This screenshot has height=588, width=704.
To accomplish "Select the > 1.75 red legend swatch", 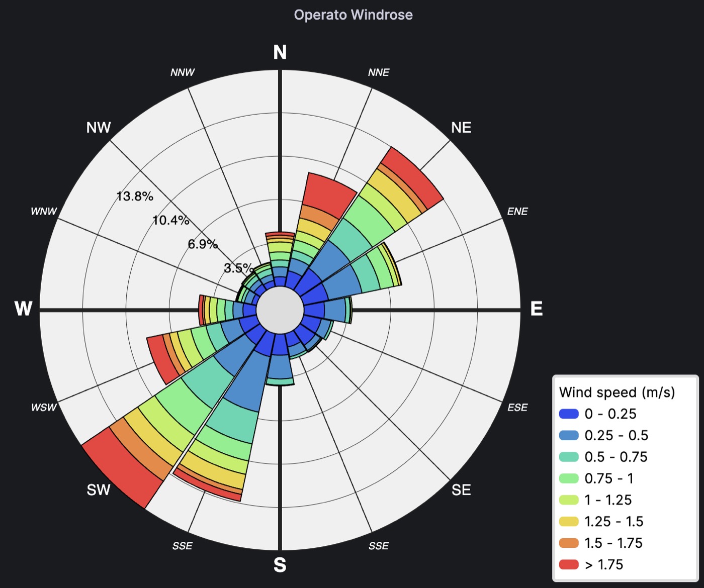I will 569,565.
